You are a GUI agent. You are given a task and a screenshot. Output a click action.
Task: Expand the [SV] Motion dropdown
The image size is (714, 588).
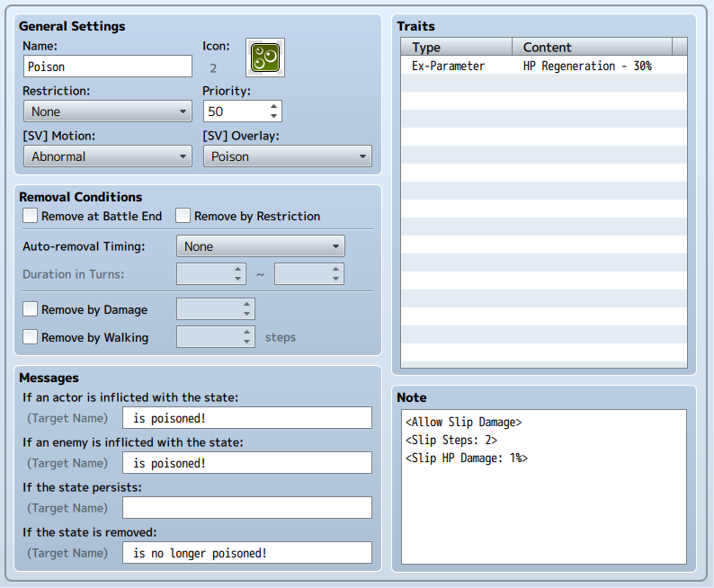coord(107,156)
